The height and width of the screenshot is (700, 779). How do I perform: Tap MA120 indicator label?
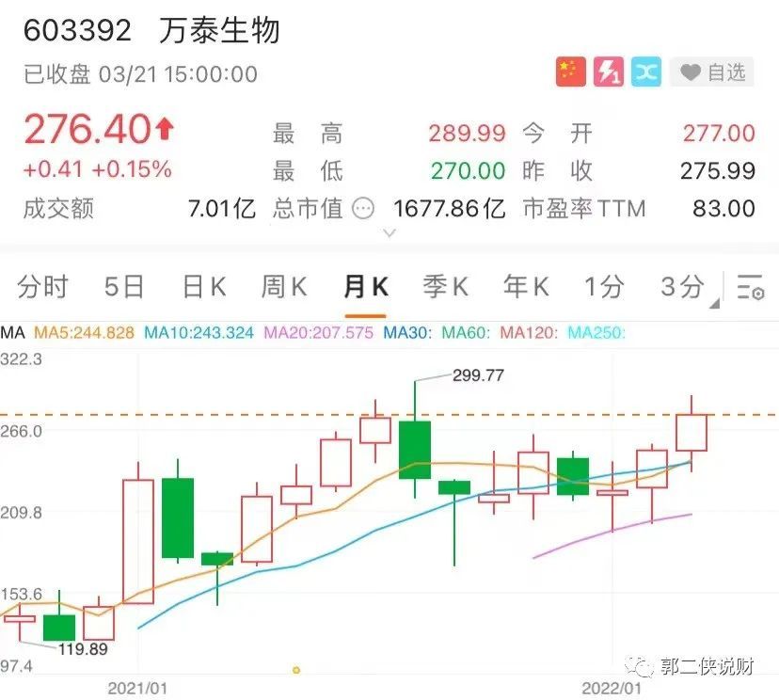(x=529, y=332)
